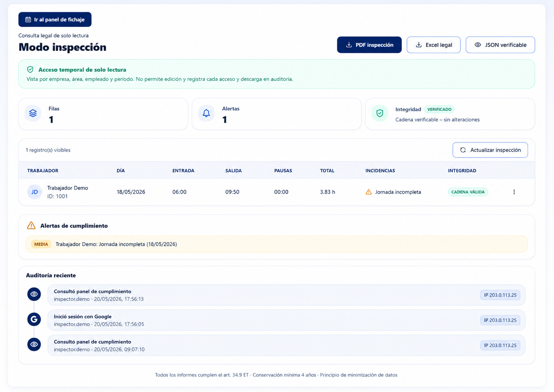Click the IP 203.0.113.25 chip of the Google login entry

[x=500, y=320]
